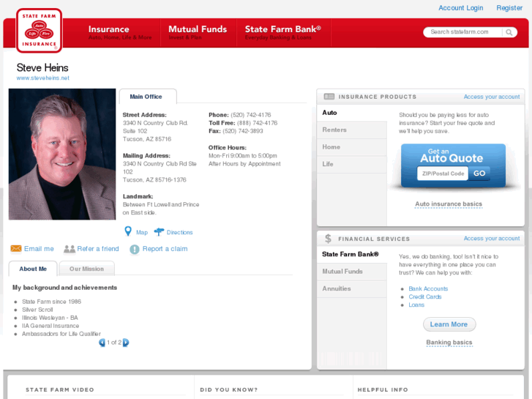Click the search magnifier icon
532x399 pixels.
(x=509, y=32)
